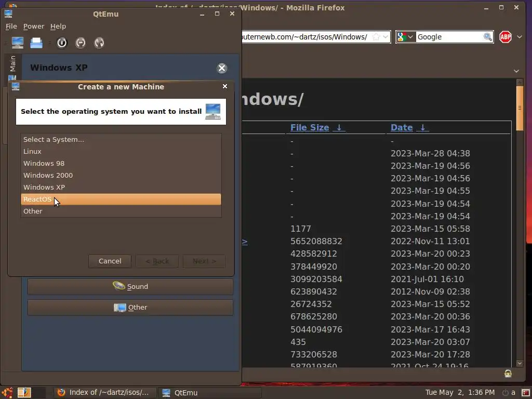This screenshot has width=532, height=399.
Task: Click Cancel in the new machine wizard
Action: 110,261
